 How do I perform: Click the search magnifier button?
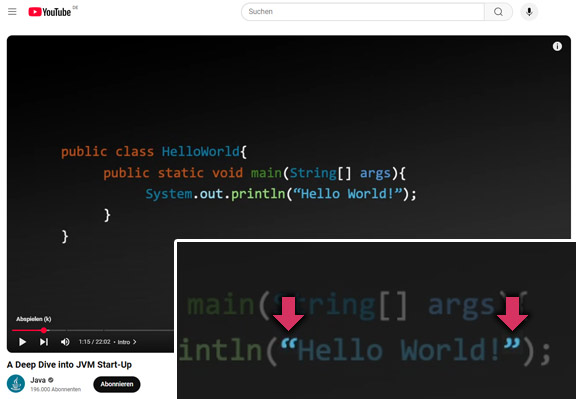tap(498, 12)
